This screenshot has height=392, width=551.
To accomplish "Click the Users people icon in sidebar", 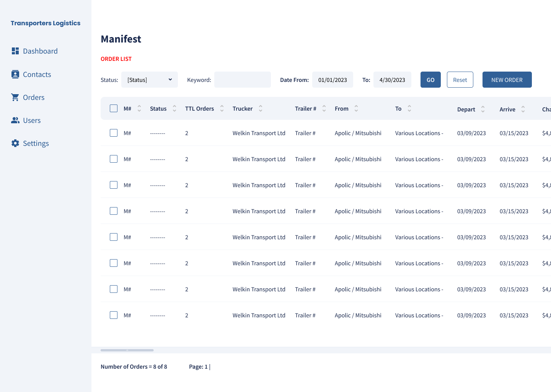I will (x=15, y=120).
